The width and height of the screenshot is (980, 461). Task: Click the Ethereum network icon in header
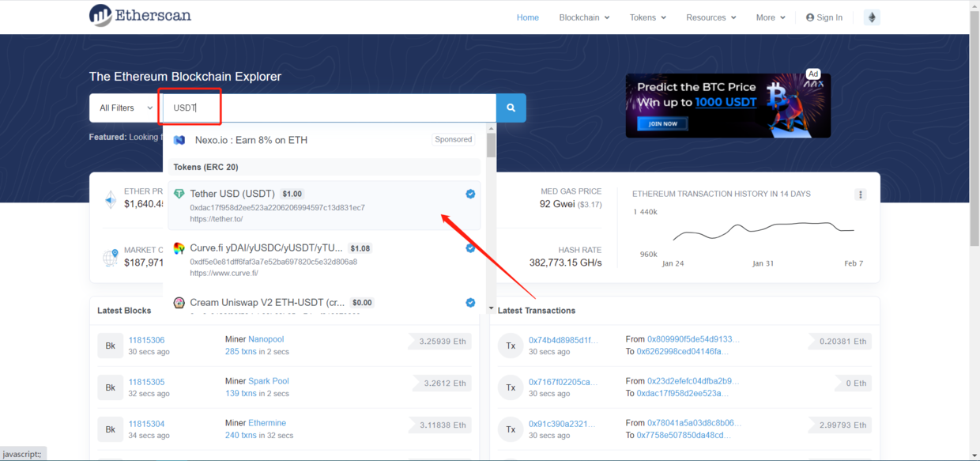(x=872, y=17)
